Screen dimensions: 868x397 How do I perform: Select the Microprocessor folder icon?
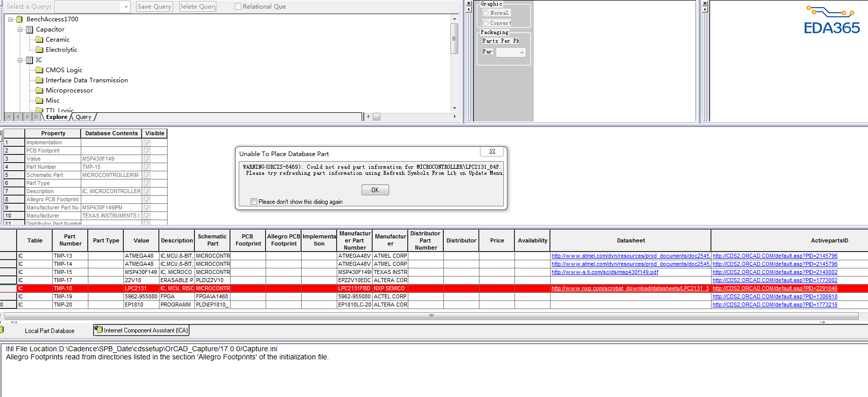[40, 90]
